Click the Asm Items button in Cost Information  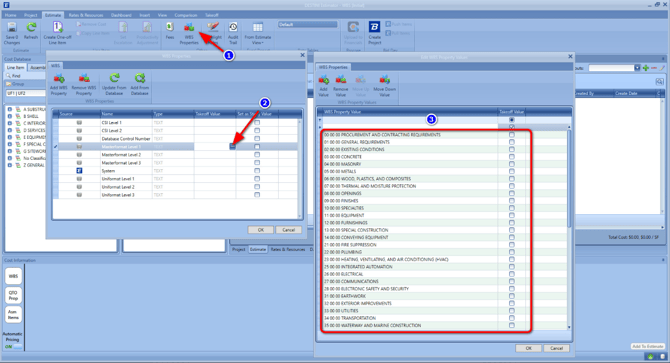(x=13, y=315)
